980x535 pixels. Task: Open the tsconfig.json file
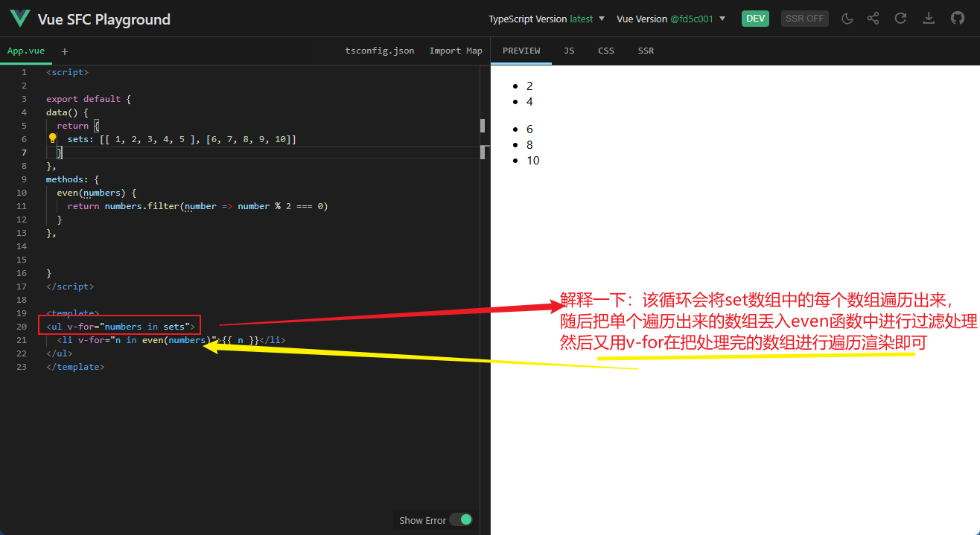(380, 51)
